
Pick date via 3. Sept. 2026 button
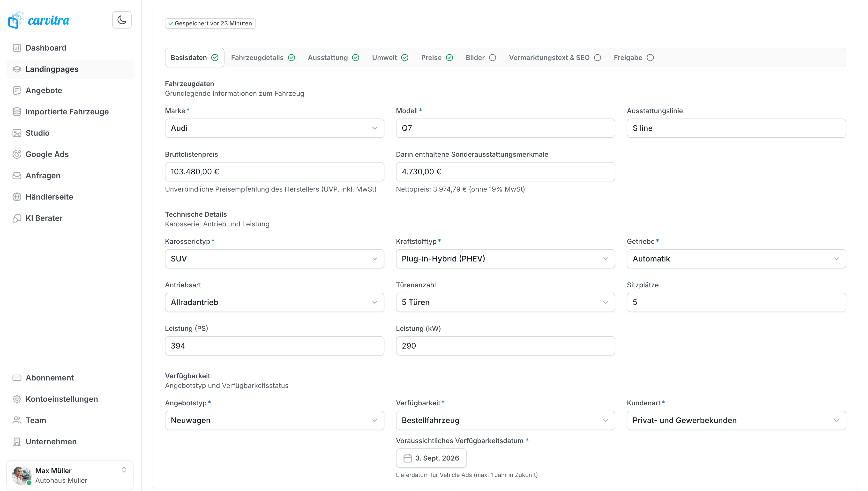point(431,458)
